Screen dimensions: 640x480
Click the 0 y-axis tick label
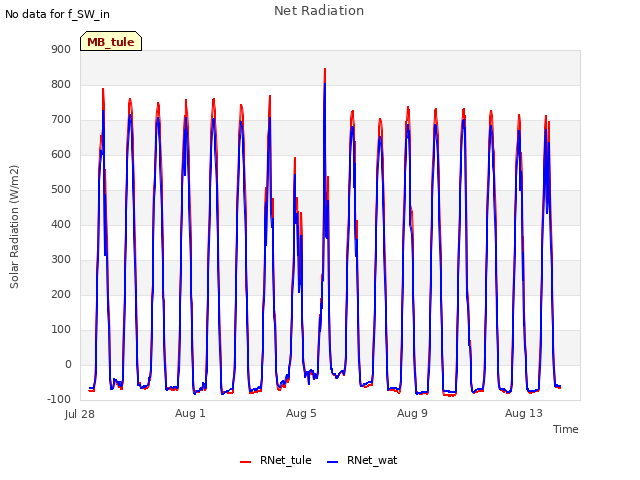click(68, 364)
